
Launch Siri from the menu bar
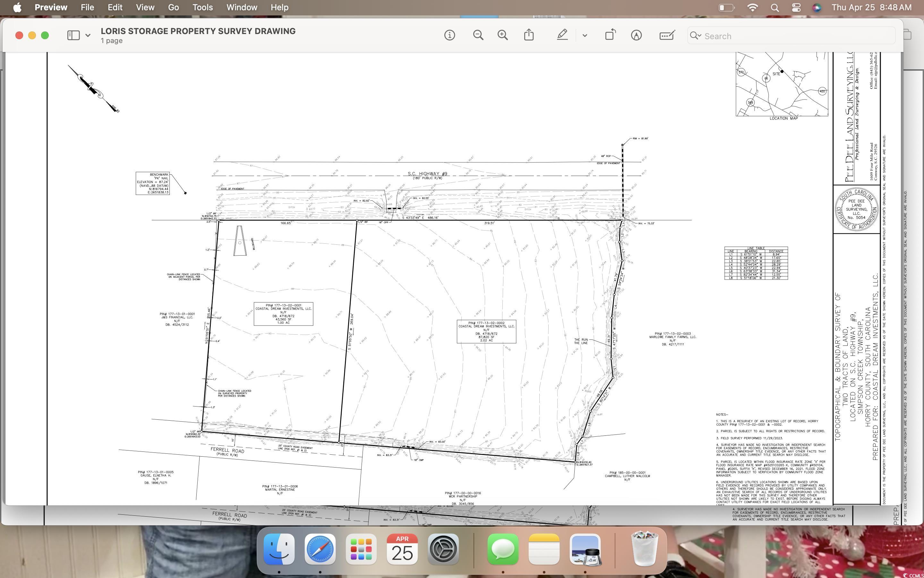[817, 8]
